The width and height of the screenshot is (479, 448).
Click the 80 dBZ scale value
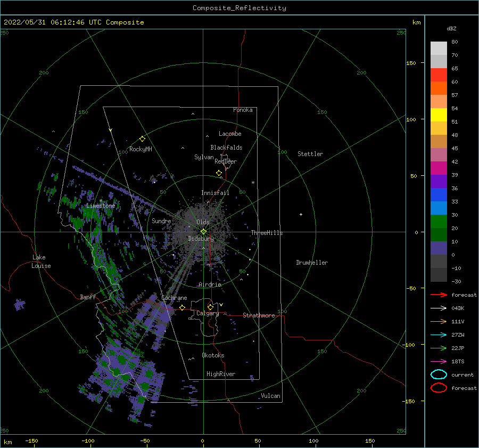(x=455, y=42)
